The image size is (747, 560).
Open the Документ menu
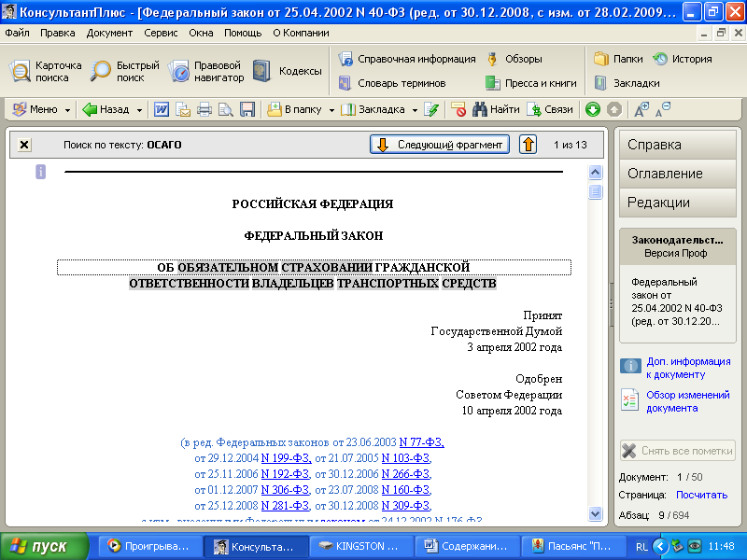109,33
